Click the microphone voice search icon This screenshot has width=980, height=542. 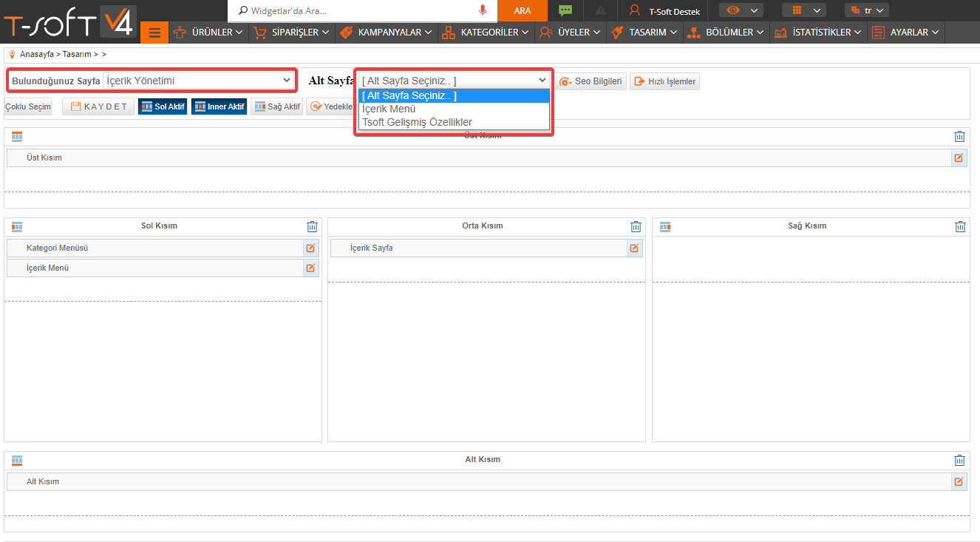(483, 10)
